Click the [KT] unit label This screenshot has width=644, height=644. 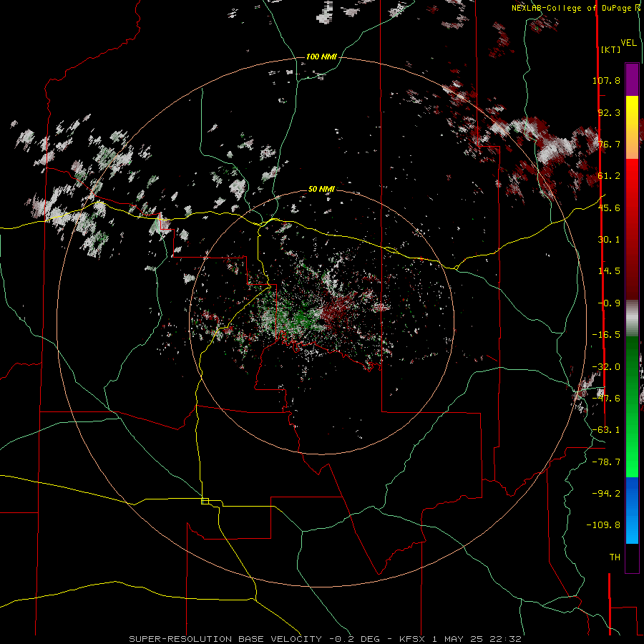(611, 49)
